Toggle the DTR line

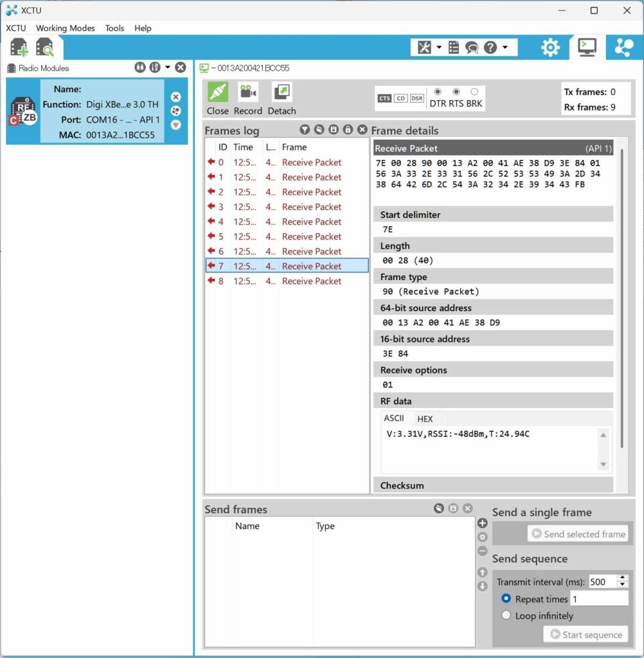438,91
